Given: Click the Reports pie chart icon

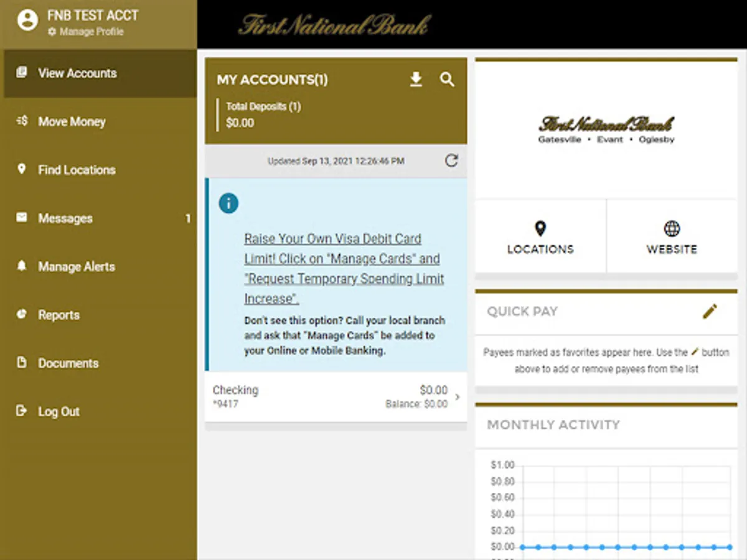Looking at the screenshot, I should click(x=22, y=314).
